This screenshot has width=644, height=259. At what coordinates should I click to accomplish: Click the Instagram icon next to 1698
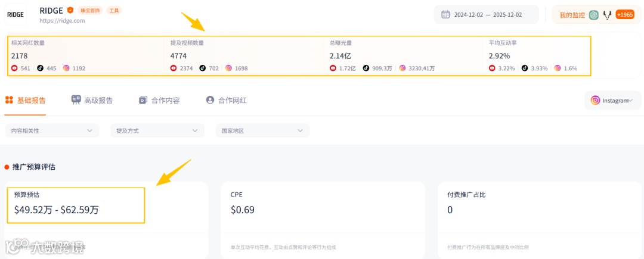[x=228, y=68]
